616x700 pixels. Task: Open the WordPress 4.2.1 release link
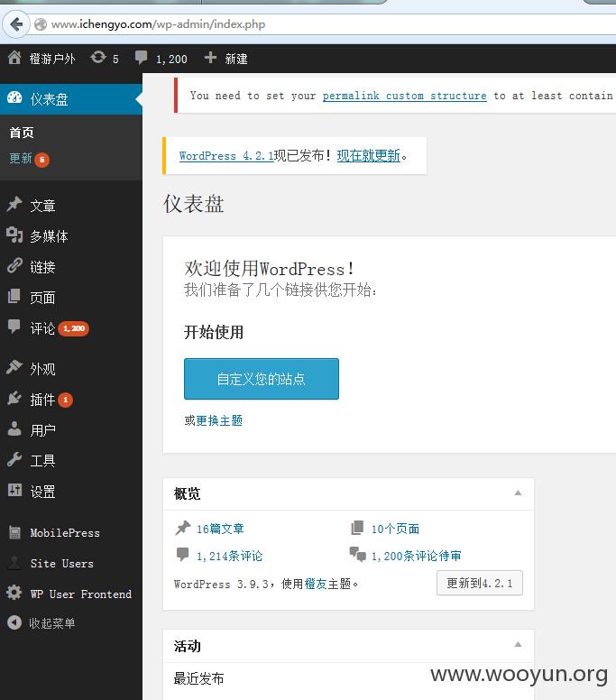point(226,156)
